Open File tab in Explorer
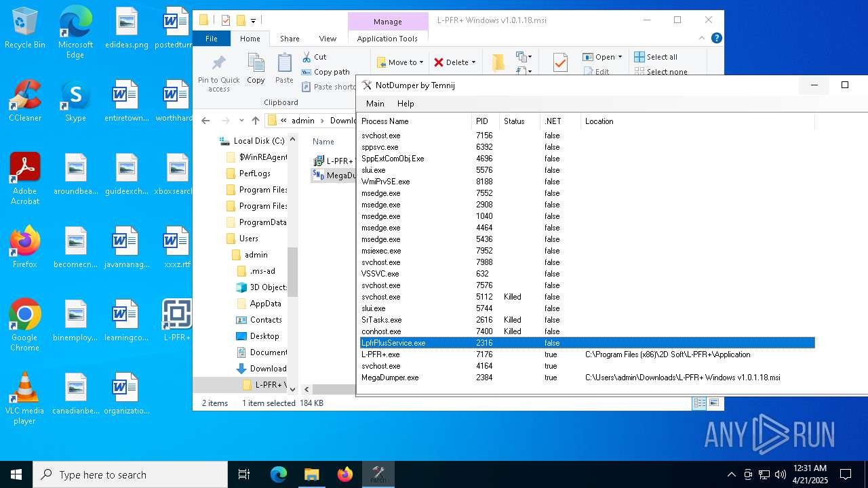Viewport: 868px width, 488px height. (x=212, y=39)
